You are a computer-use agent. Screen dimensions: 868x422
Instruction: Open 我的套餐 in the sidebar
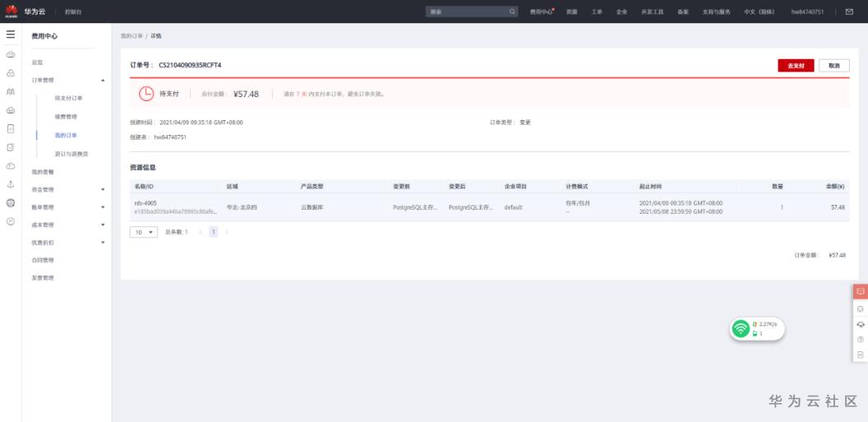click(x=43, y=172)
